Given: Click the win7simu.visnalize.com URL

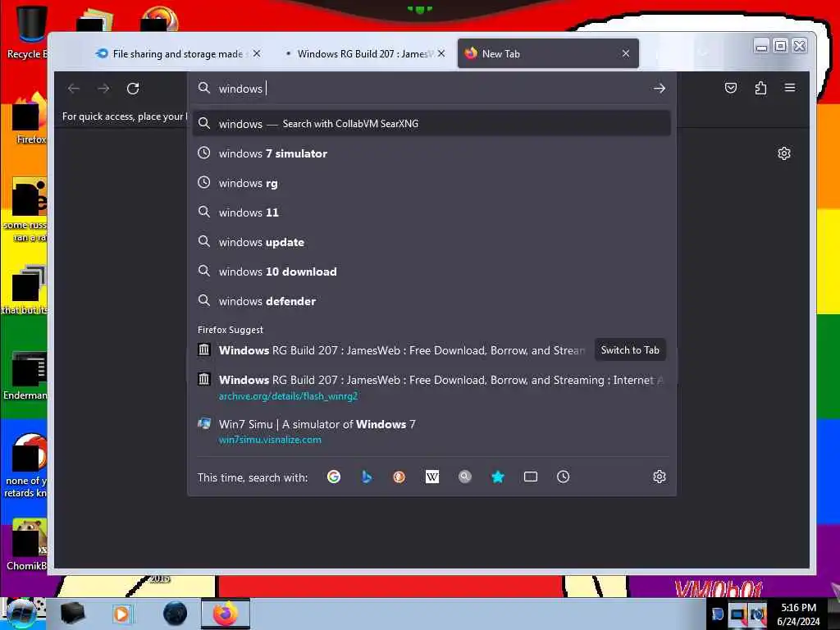Looking at the screenshot, I should tap(270, 440).
